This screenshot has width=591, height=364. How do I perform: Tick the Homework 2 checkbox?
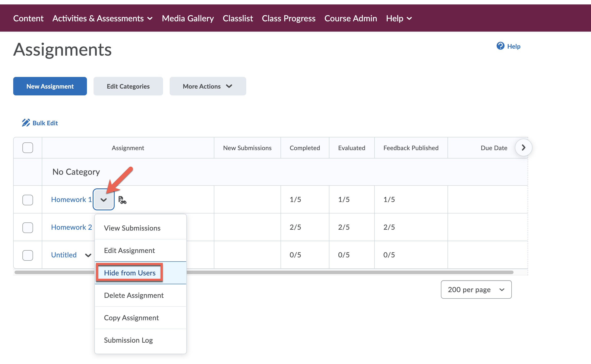tap(28, 227)
